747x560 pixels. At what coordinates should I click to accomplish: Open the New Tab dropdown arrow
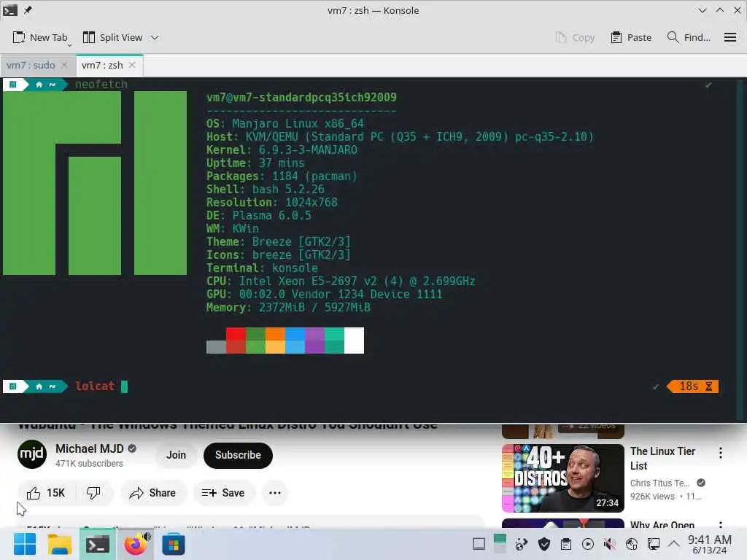point(69,45)
